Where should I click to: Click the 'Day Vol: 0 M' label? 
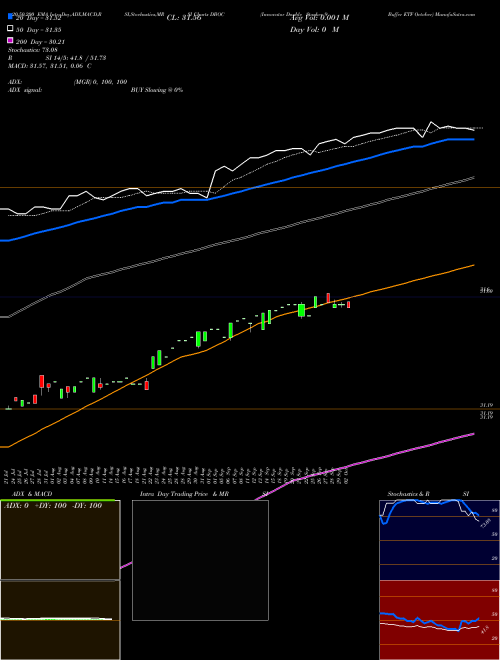[x=314, y=29]
